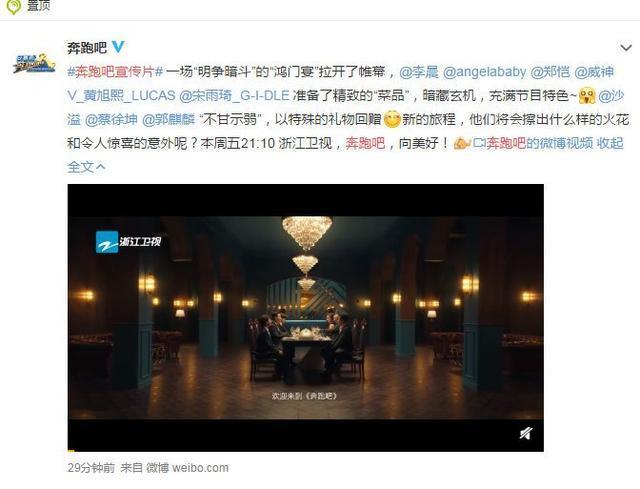
Task: Click the 奔跑吧 profile avatar
Action: coord(34,63)
